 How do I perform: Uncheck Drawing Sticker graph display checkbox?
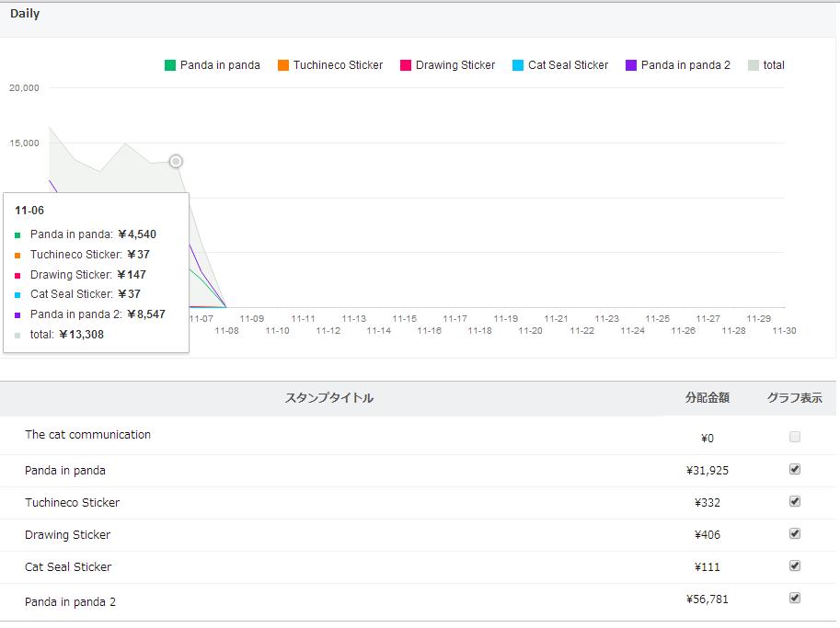point(795,533)
